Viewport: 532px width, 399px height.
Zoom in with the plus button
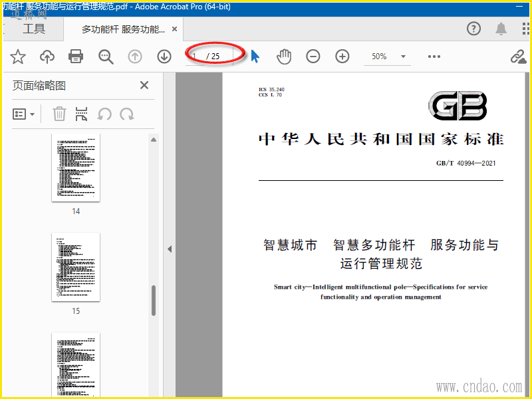point(342,57)
